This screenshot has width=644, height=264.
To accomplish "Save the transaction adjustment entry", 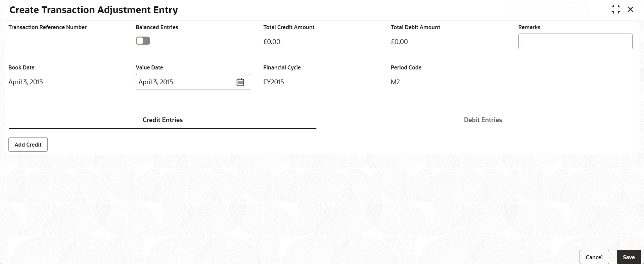I will click(x=629, y=257).
